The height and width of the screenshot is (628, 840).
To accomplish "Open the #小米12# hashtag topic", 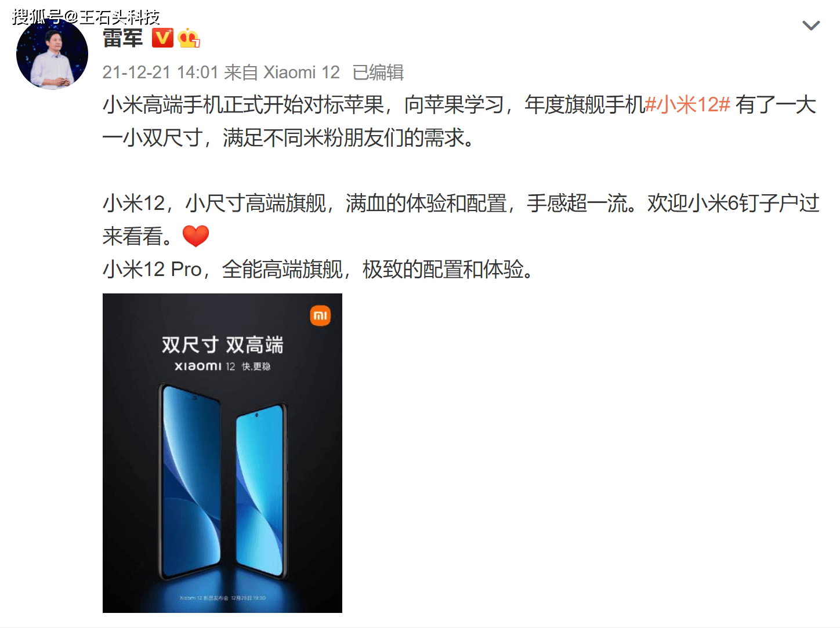I will (x=687, y=105).
